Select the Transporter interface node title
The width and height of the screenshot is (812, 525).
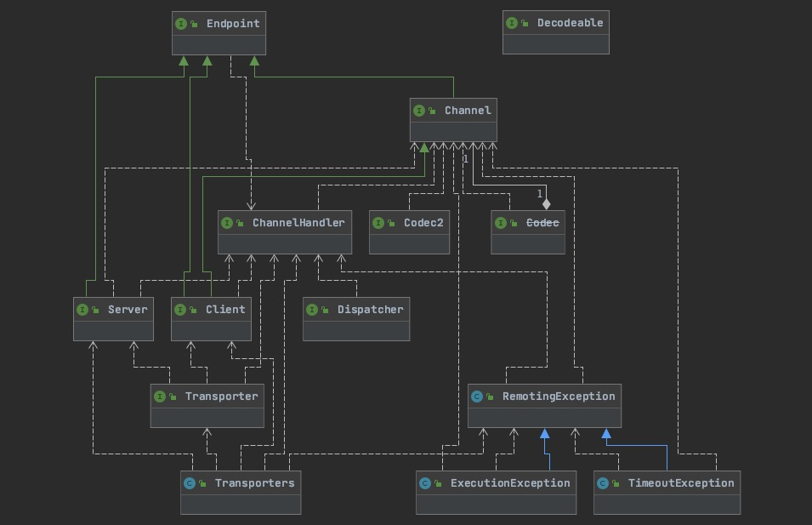[220, 397]
